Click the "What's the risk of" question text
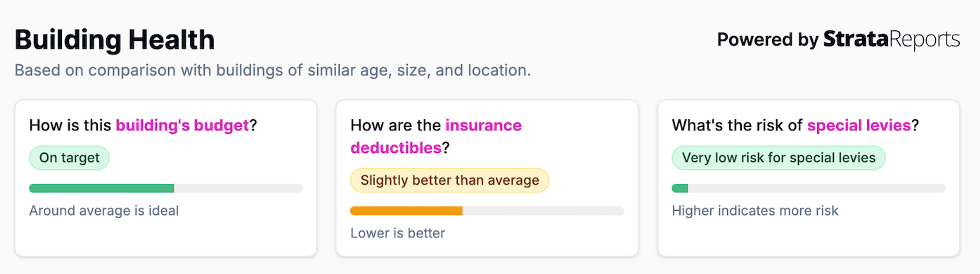Viewport: 980px width, 274px height. pyautogui.click(x=737, y=125)
